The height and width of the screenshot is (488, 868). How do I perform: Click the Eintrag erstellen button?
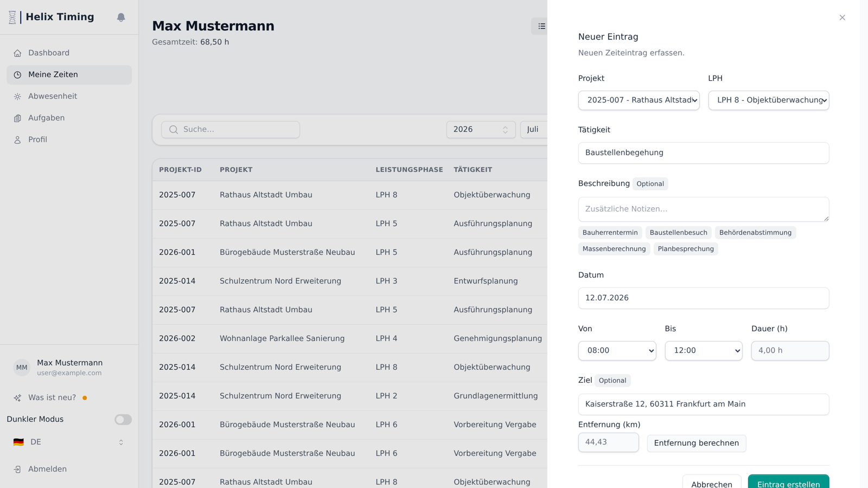pos(788,483)
